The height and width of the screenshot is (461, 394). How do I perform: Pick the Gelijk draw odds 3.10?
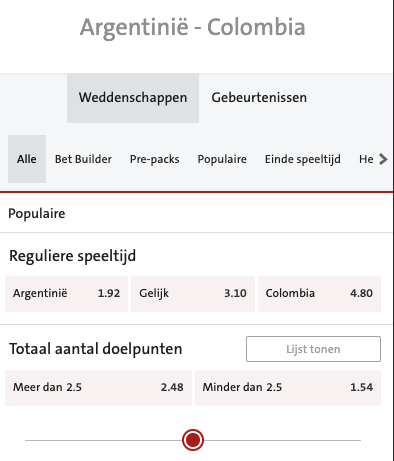coord(193,294)
